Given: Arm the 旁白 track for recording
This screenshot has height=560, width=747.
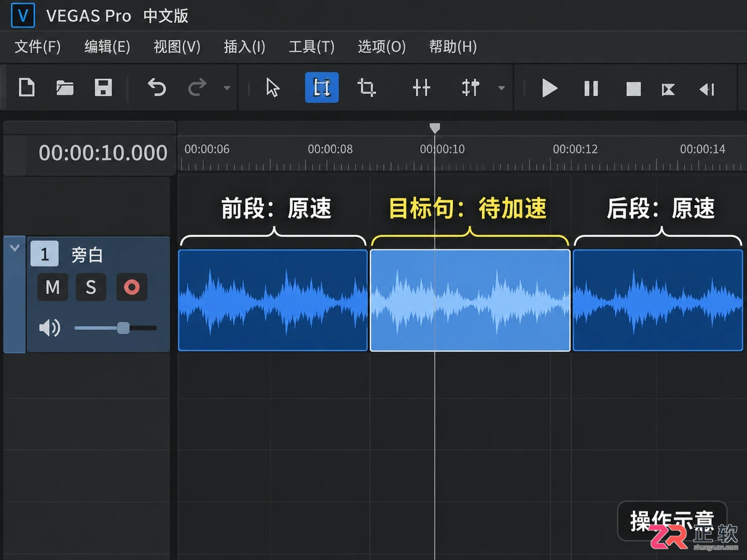Looking at the screenshot, I should [132, 287].
